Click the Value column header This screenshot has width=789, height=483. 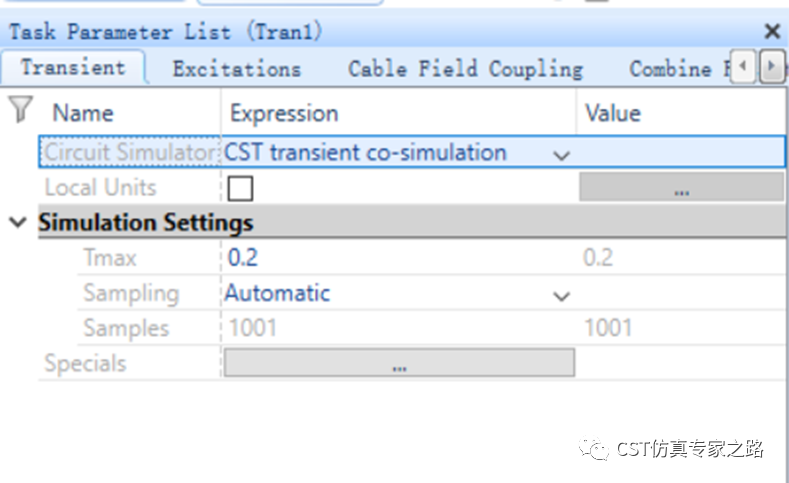coord(612,113)
